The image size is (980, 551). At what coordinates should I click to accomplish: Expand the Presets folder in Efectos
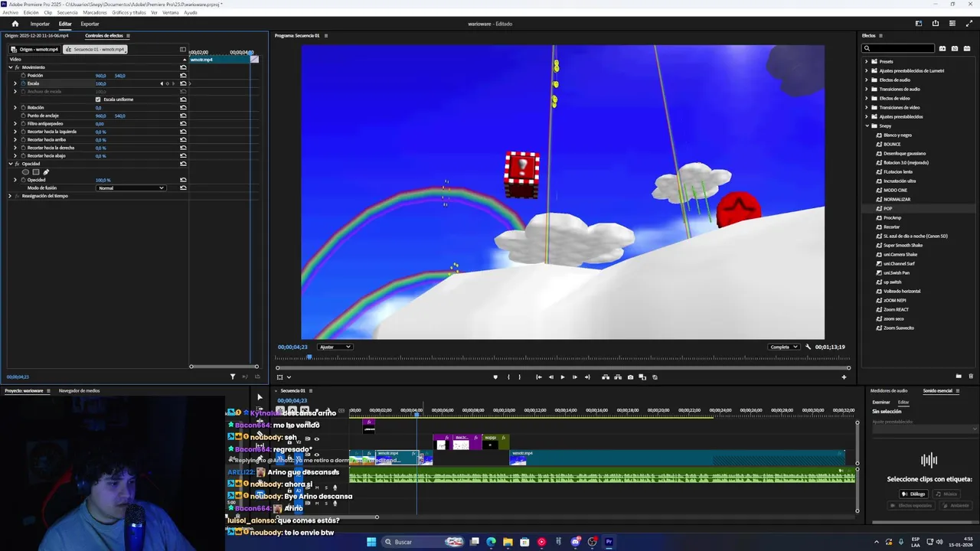click(867, 61)
